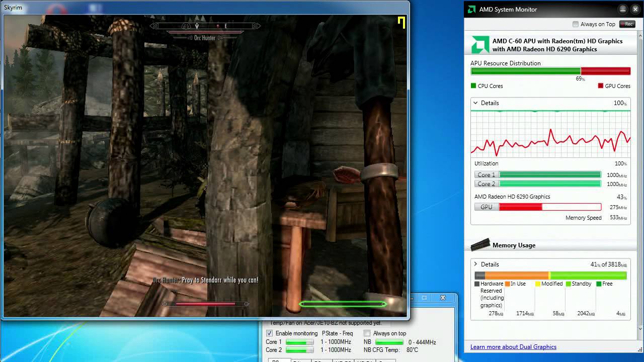Uncheck the Enable monitoring checkbox
Screen dimensions: 644x362
pyautogui.click(x=269, y=333)
